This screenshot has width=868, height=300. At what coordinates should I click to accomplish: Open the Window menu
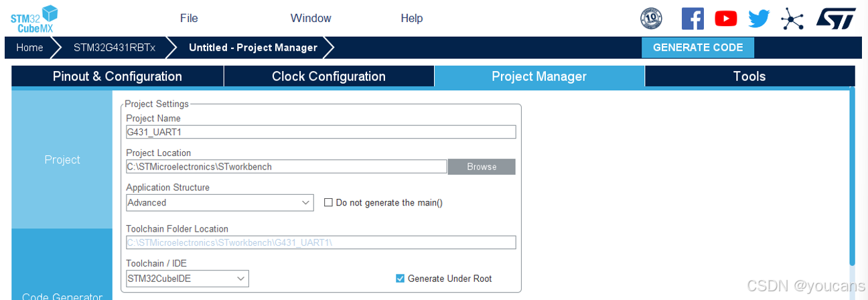pyautogui.click(x=311, y=18)
